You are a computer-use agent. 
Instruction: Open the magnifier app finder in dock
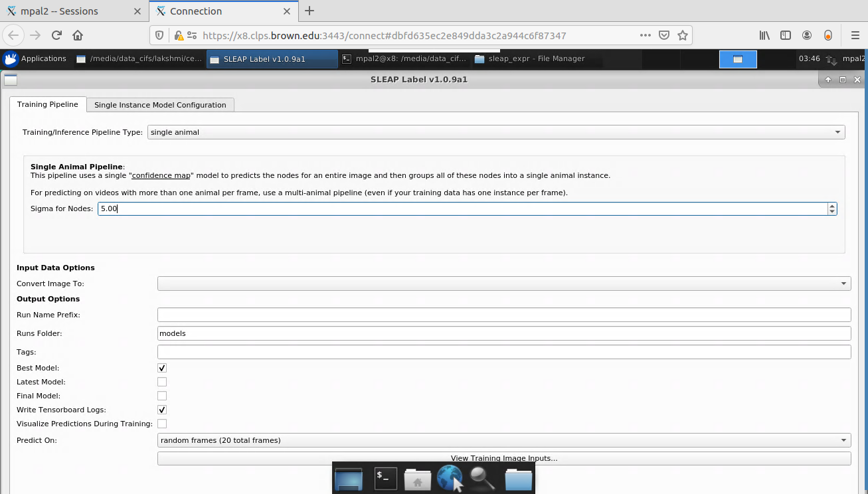pos(482,477)
